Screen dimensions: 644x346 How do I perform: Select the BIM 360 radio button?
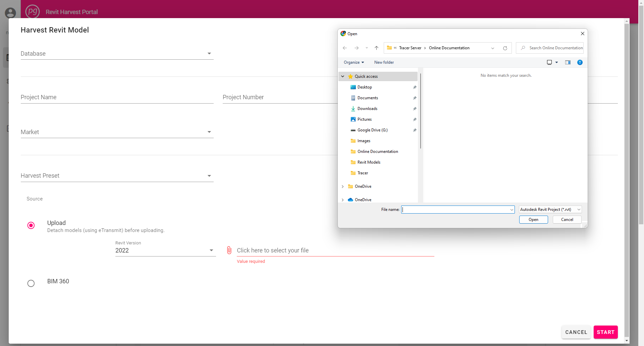pos(31,283)
